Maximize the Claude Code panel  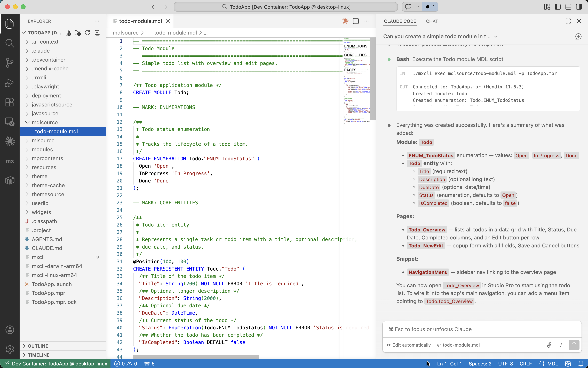coord(568,21)
